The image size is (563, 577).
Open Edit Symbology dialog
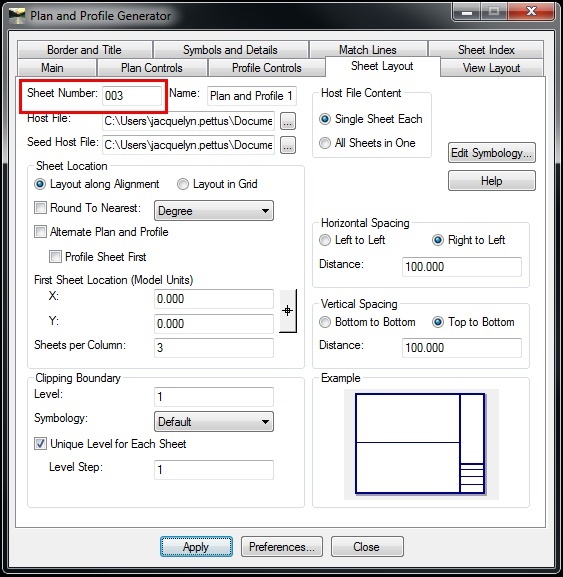[492, 153]
